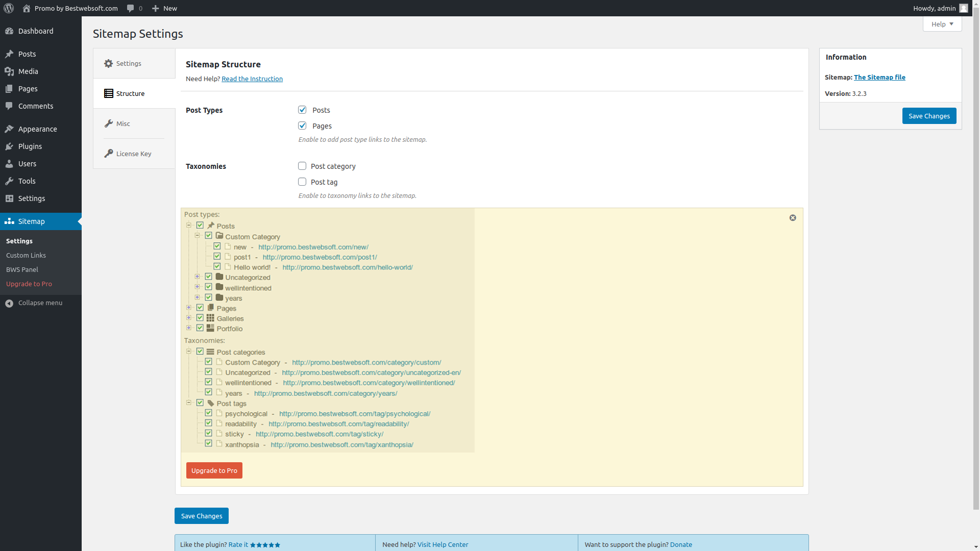Collapse the Post categories tree node
The width and height of the screenshot is (980, 551).
[x=190, y=352]
